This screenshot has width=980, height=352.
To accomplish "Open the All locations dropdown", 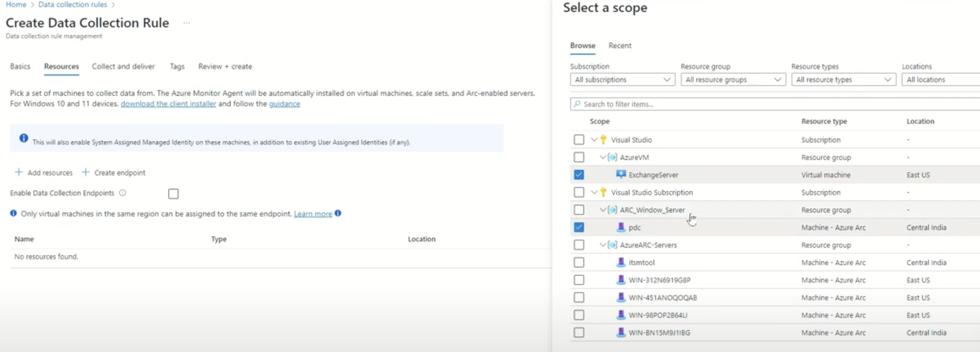I will pyautogui.click(x=940, y=79).
